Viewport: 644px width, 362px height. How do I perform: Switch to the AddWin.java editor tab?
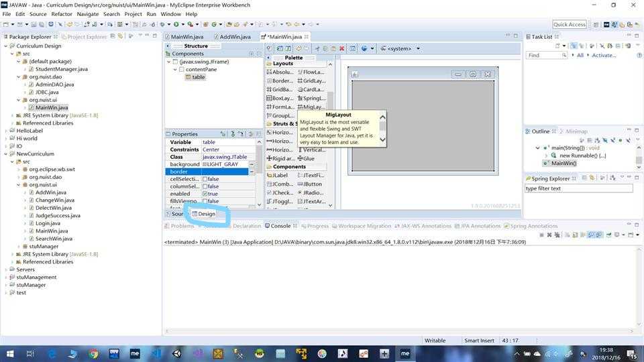(x=231, y=36)
